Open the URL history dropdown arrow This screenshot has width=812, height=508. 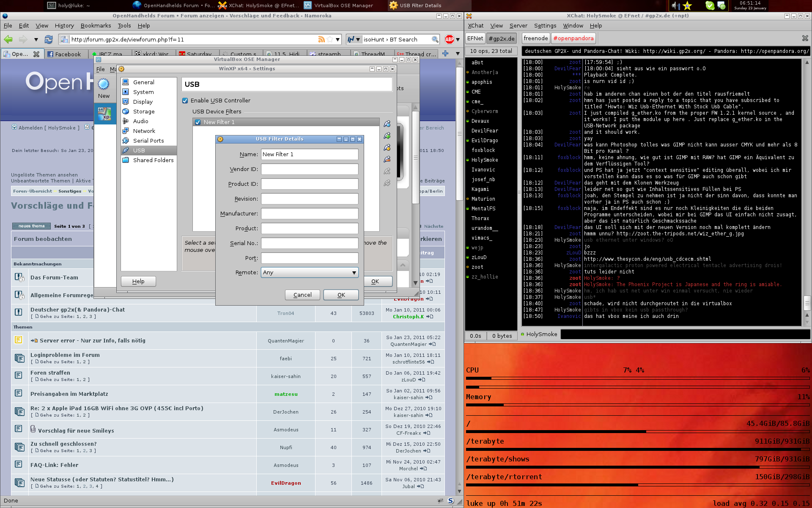click(x=337, y=39)
